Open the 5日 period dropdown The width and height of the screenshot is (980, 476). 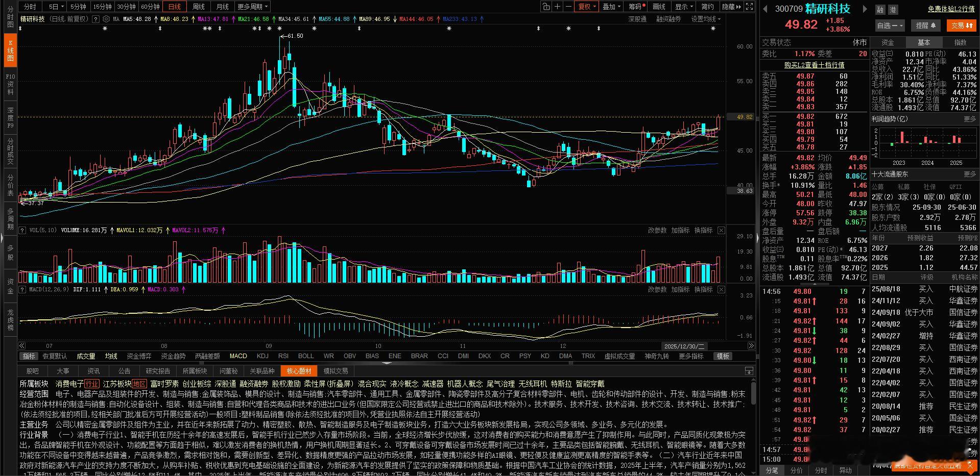pyautogui.click(x=56, y=7)
